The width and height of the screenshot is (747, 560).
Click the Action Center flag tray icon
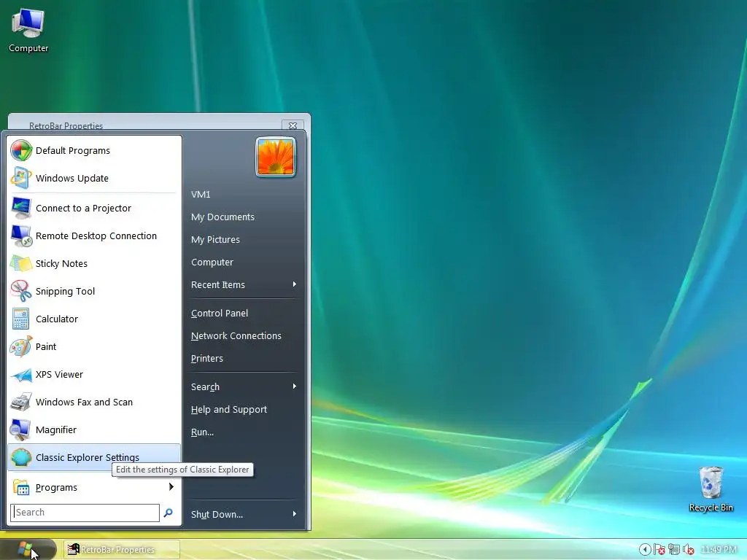[x=659, y=550]
